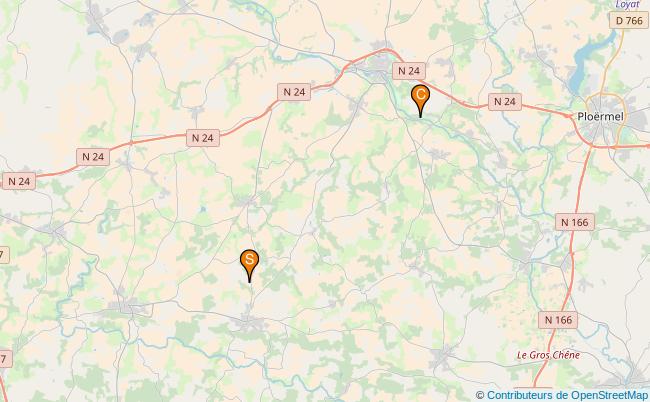650x402 pixels.
Task: Click the N 24 shield cut off at map edge
Action: (x=19, y=182)
